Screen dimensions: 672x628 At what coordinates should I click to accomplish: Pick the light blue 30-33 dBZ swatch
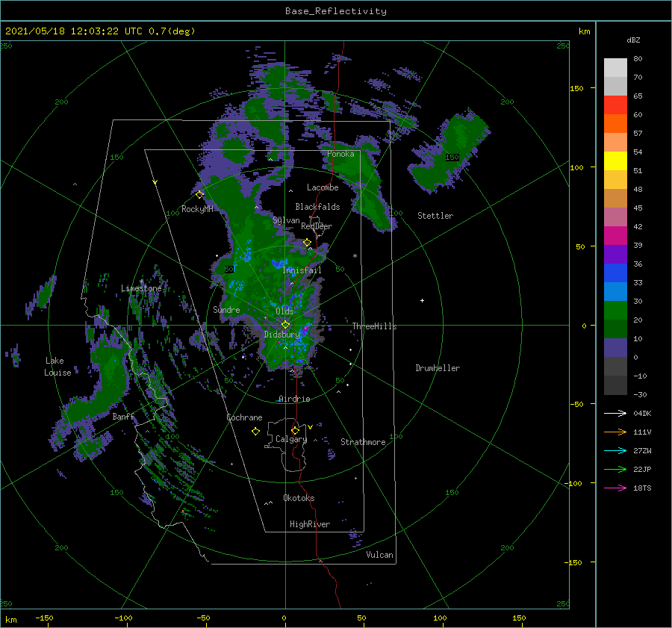(x=615, y=291)
